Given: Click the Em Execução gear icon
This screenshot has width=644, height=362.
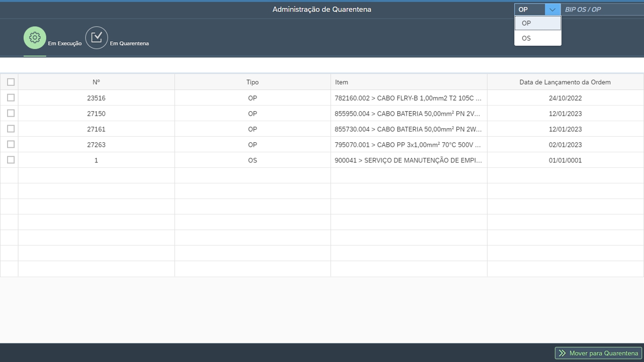Looking at the screenshot, I should 35,38.
